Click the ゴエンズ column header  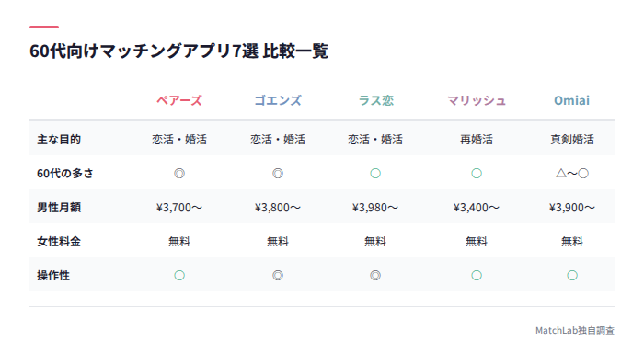tap(278, 100)
